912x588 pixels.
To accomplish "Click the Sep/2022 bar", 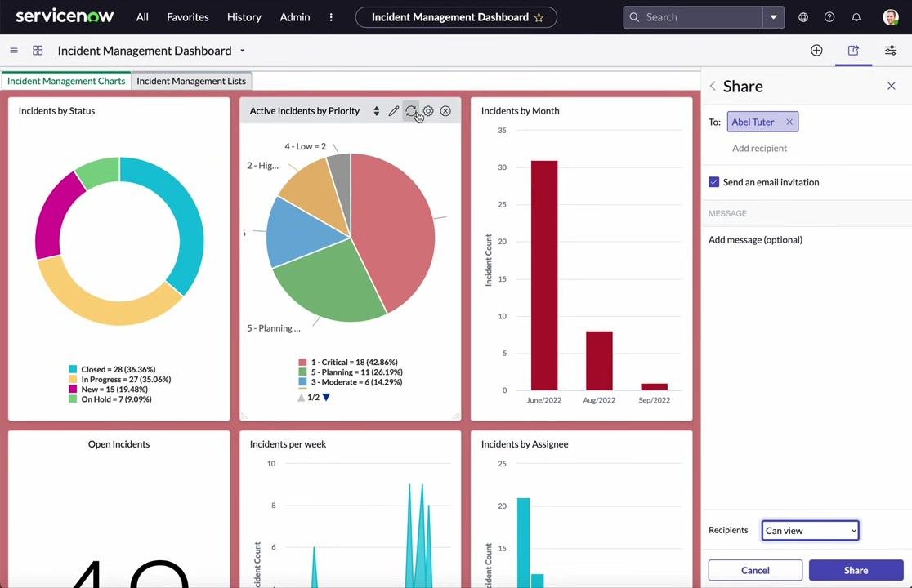I will [x=655, y=387].
